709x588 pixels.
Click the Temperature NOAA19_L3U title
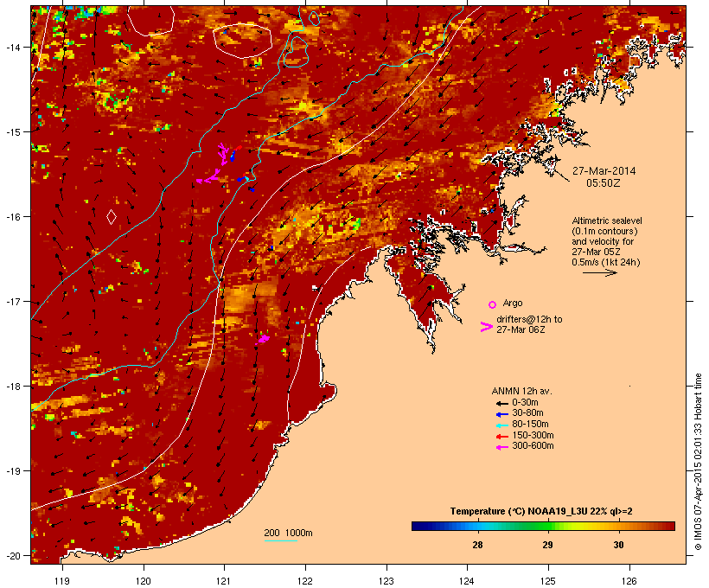click(x=541, y=512)
